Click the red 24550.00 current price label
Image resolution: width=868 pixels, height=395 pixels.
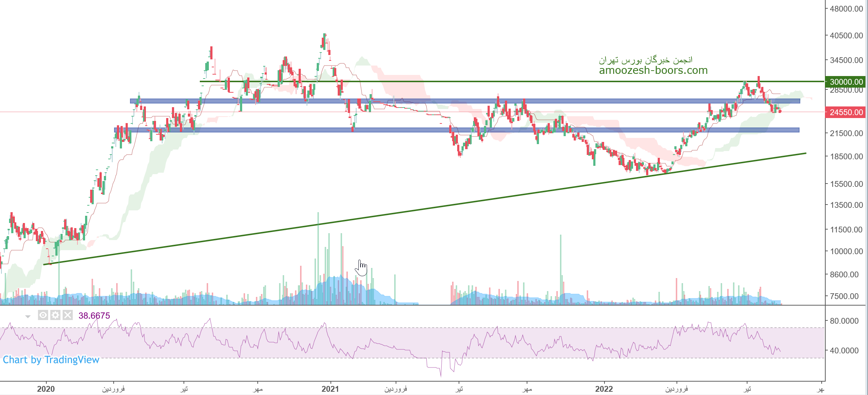846,112
